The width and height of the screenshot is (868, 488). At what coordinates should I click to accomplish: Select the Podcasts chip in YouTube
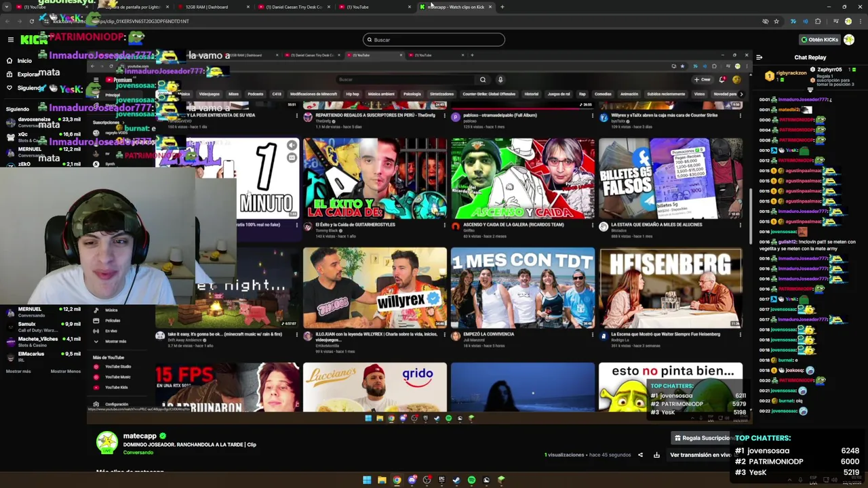[255, 94]
